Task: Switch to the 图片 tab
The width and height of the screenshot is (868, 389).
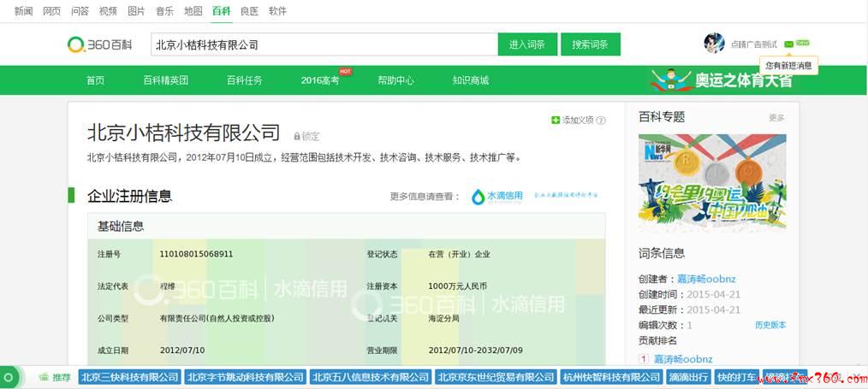Action: 136,11
